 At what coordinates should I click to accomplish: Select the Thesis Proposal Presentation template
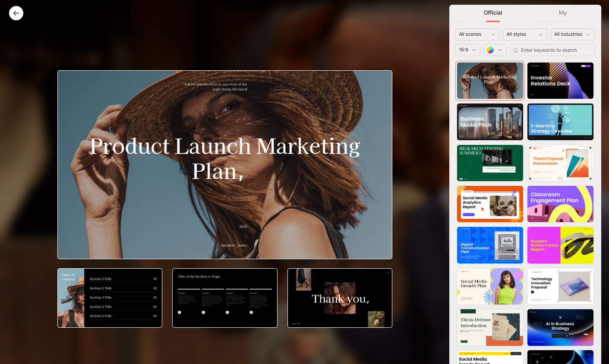[x=560, y=163]
